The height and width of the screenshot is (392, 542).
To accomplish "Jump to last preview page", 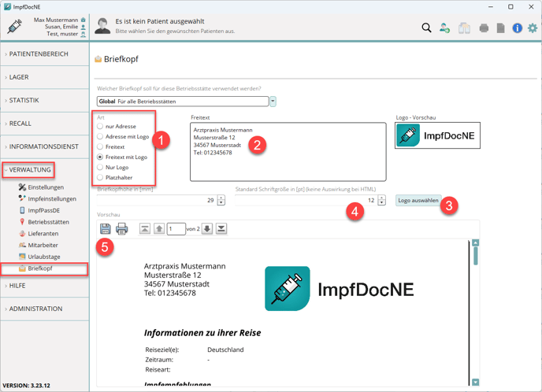I will (x=221, y=228).
